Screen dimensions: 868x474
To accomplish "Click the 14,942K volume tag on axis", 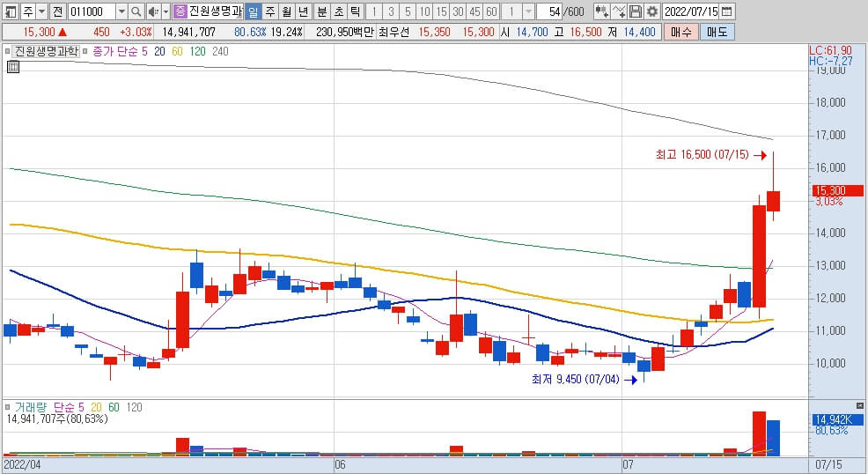I will tap(838, 419).
